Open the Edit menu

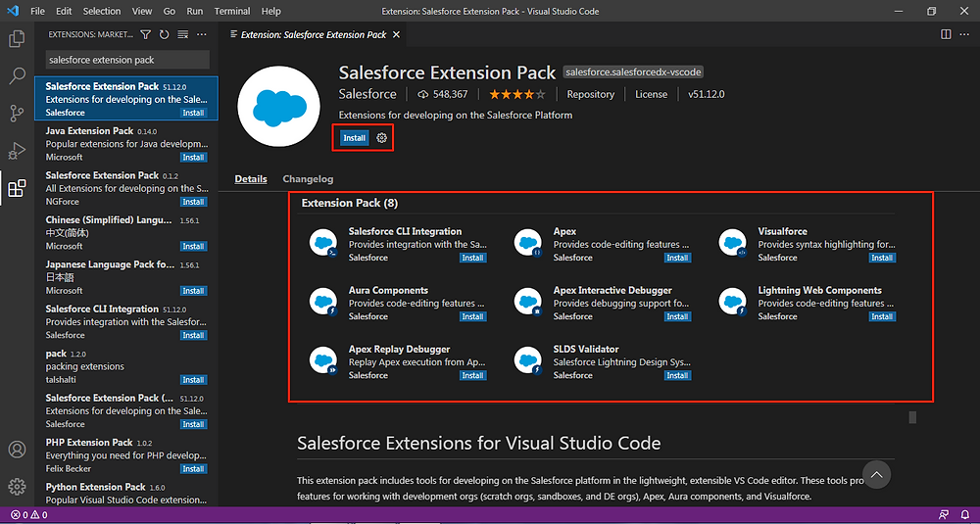coord(63,11)
